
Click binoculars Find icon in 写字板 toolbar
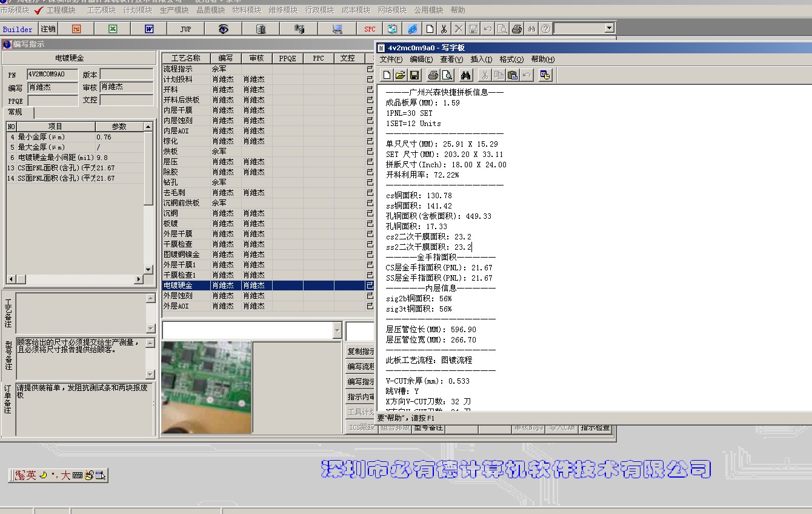[x=466, y=75]
